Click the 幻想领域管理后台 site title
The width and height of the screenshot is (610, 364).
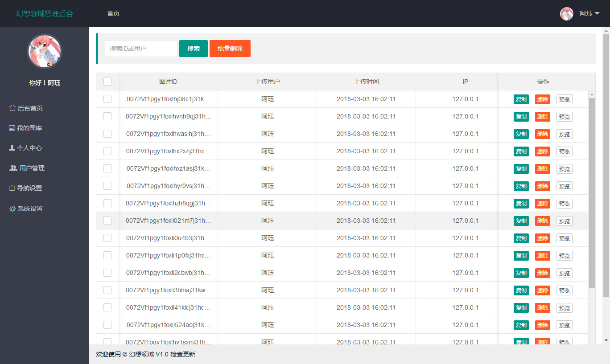(x=45, y=13)
